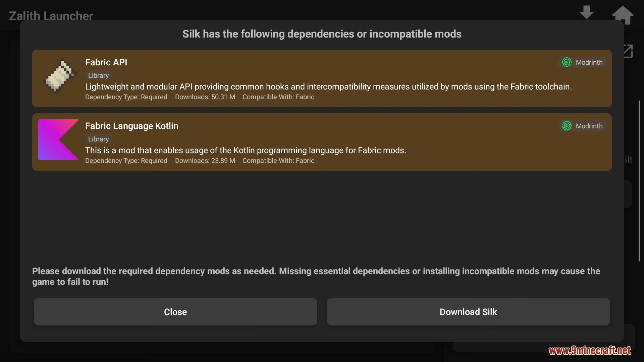The height and width of the screenshot is (362, 644).
Task: Open the downloads arrow icon in header
Action: 586,12
